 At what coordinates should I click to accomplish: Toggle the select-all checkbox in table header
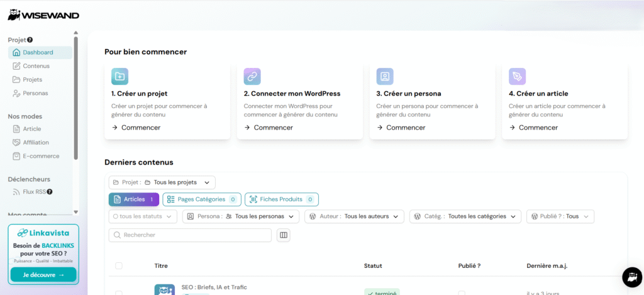pos(119,266)
